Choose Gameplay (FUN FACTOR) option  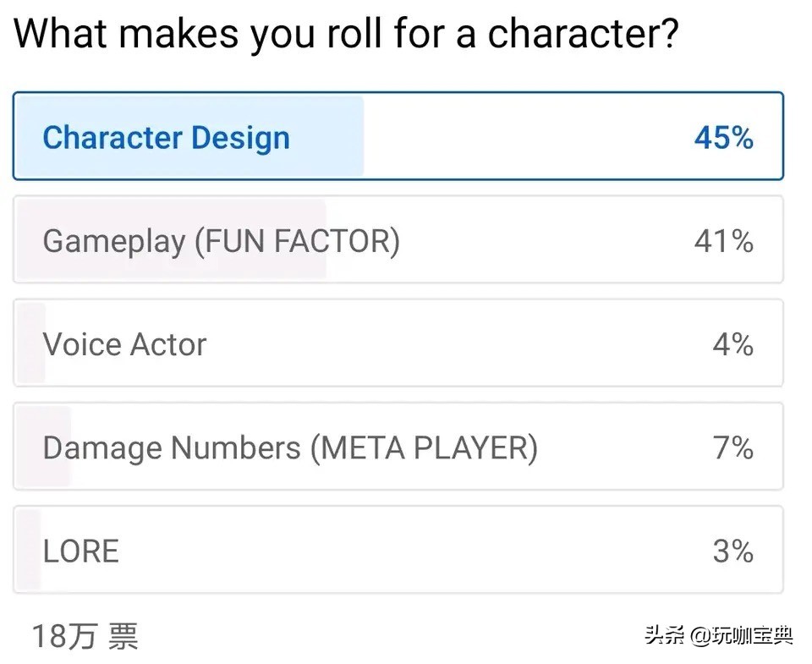point(398,239)
